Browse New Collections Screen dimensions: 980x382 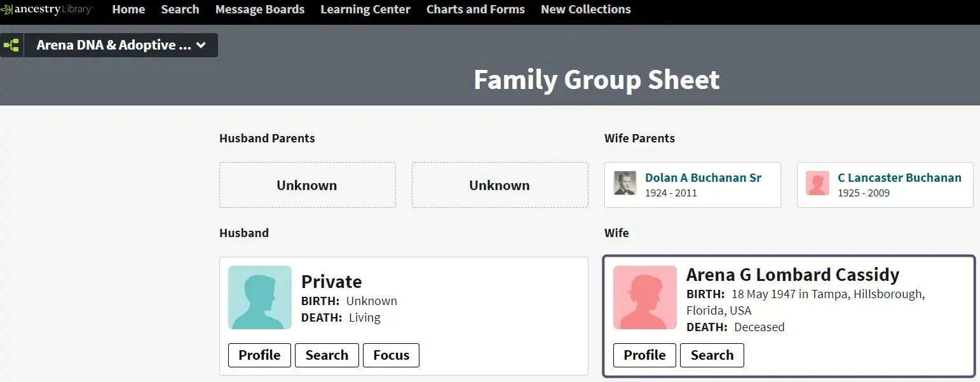[586, 10]
